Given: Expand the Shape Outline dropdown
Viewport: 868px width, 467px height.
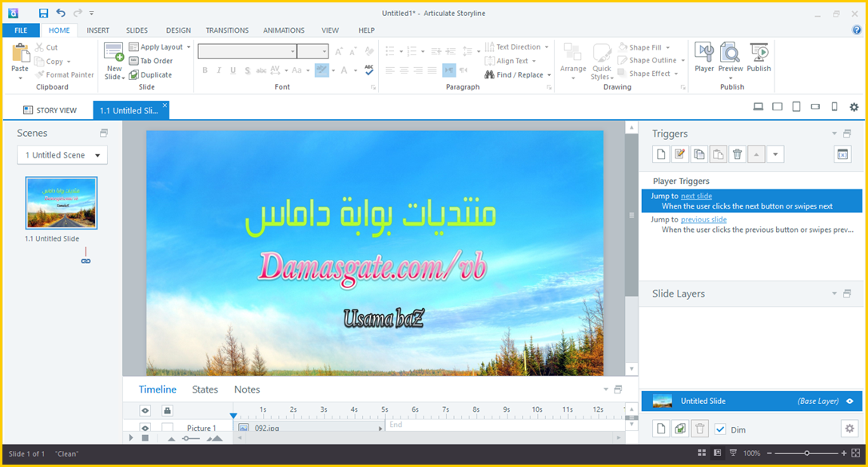Looking at the screenshot, I should (x=683, y=61).
